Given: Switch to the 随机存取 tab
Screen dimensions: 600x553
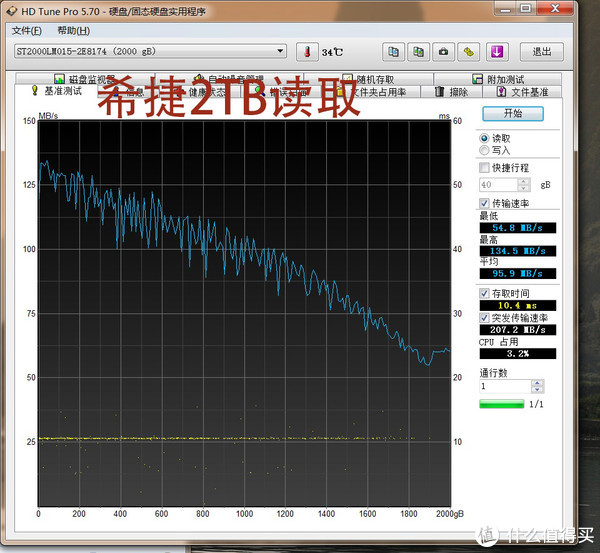Looking at the screenshot, I should click(368, 79).
